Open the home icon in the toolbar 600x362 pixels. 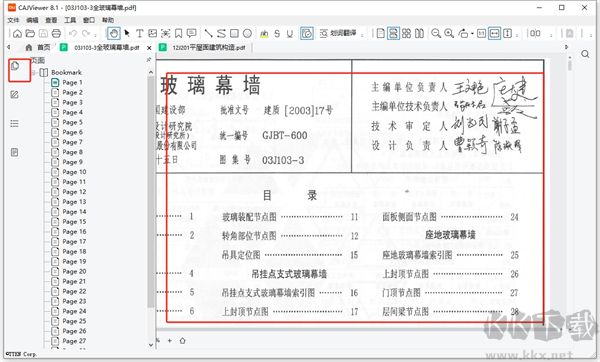coord(17,34)
